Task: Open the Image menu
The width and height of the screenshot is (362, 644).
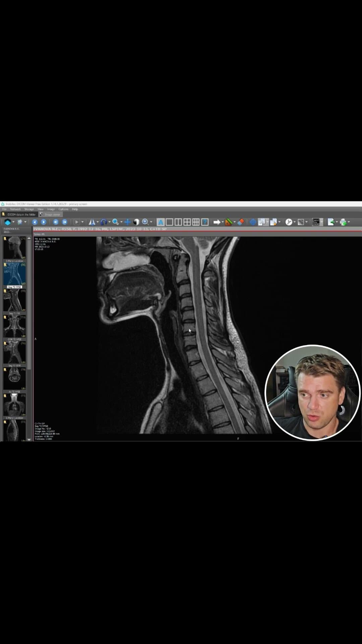Action: click(51, 209)
